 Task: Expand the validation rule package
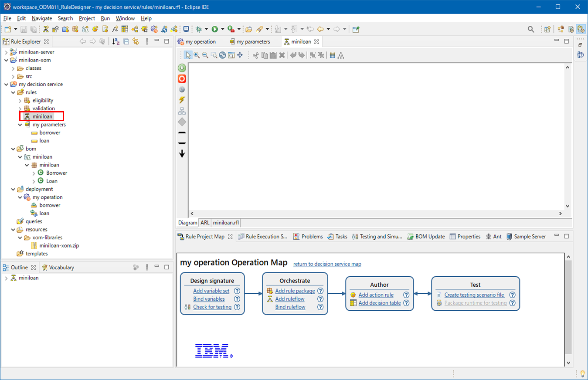(x=20, y=109)
